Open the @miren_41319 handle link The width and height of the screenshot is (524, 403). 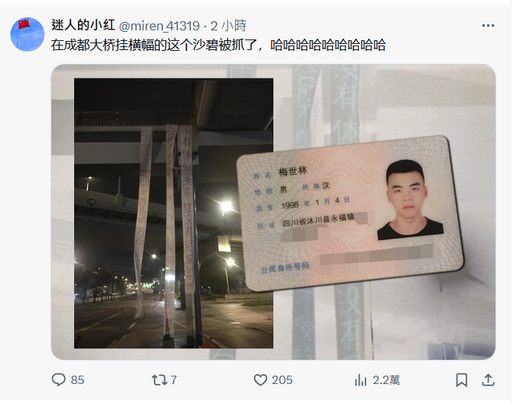coord(159,26)
